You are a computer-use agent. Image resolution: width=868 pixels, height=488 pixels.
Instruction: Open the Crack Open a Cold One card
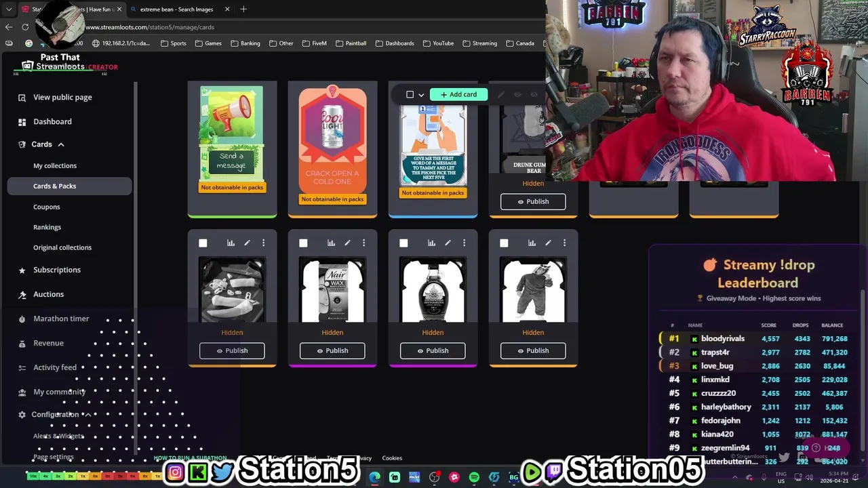332,139
